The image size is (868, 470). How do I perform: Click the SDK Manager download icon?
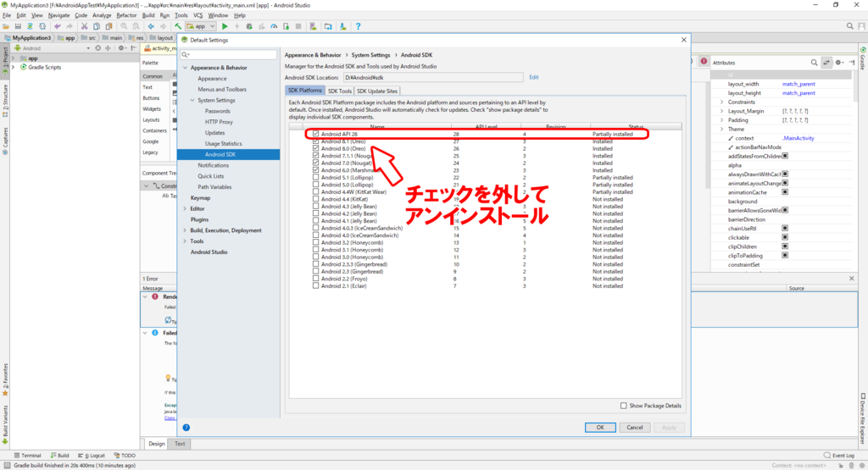pyautogui.click(x=342, y=26)
